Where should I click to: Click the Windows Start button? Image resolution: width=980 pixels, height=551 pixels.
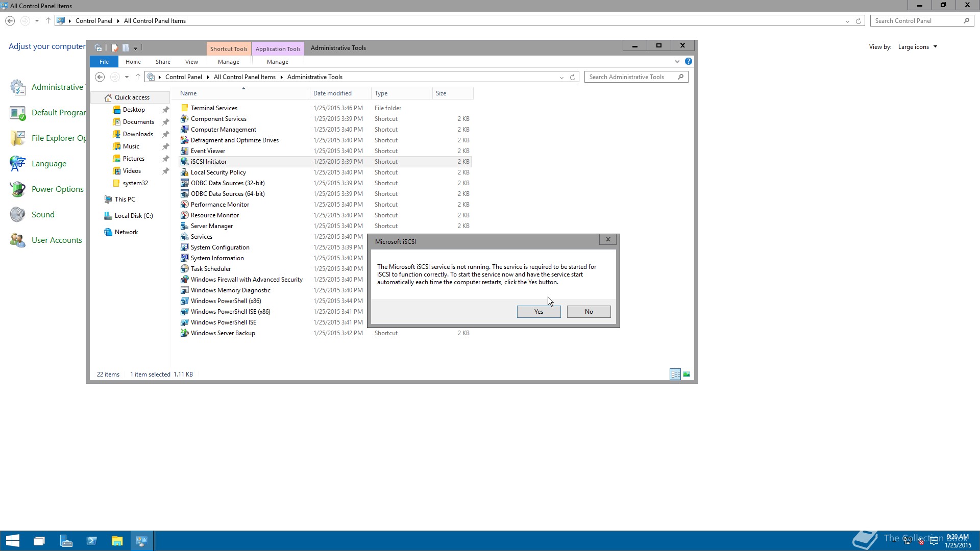coord(13,541)
